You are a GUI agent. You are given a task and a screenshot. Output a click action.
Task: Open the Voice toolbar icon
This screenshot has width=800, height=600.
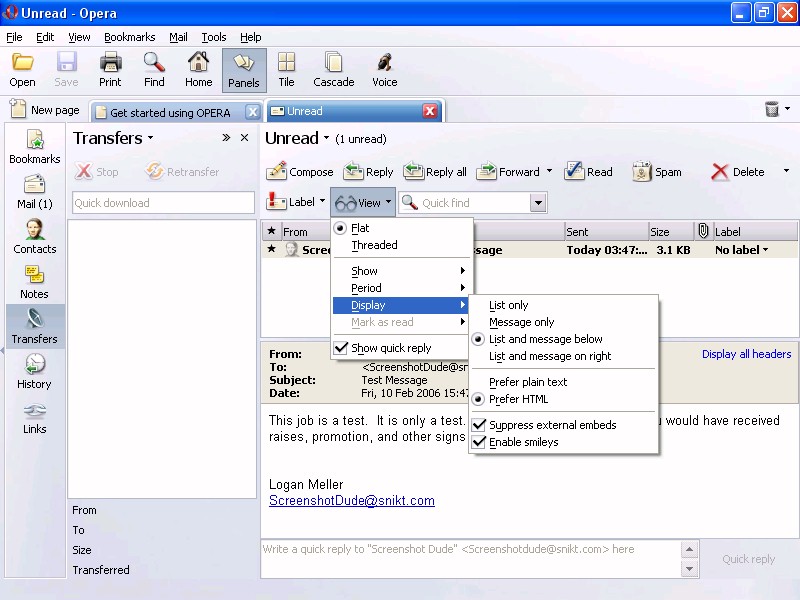coord(384,63)
